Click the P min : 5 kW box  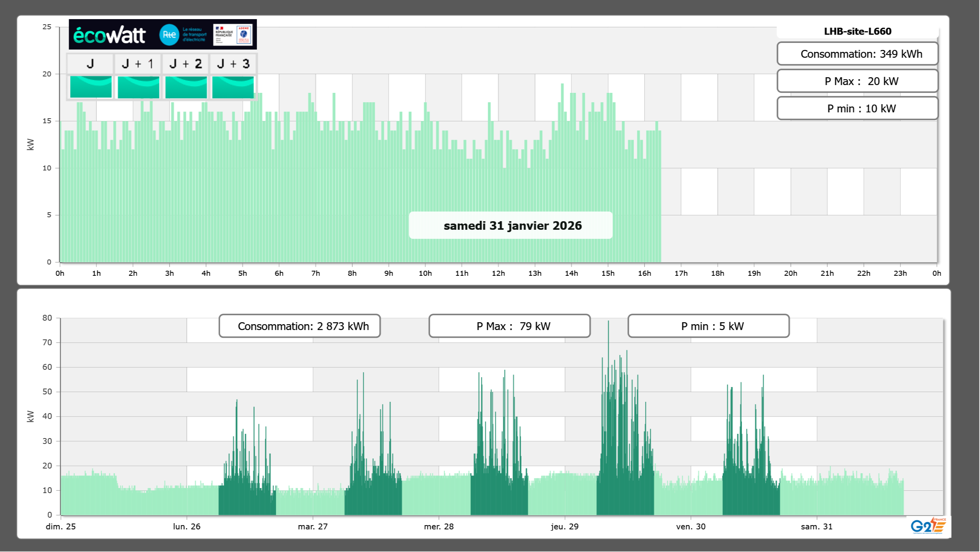[708, 326]
